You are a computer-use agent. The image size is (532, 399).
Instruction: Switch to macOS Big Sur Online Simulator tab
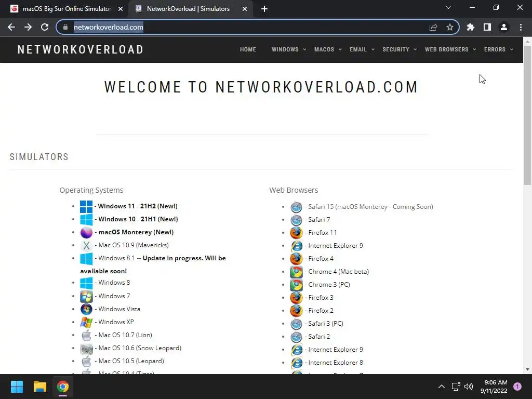tap(67, 9)
